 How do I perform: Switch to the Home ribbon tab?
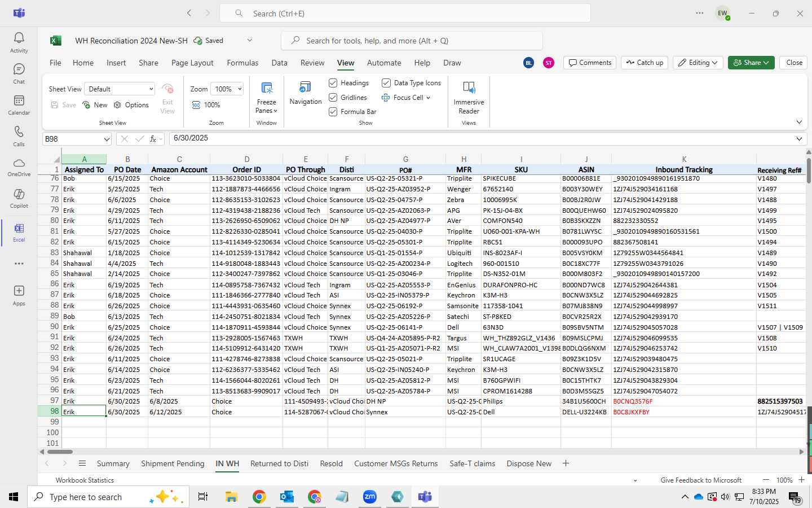pos(83,63)
